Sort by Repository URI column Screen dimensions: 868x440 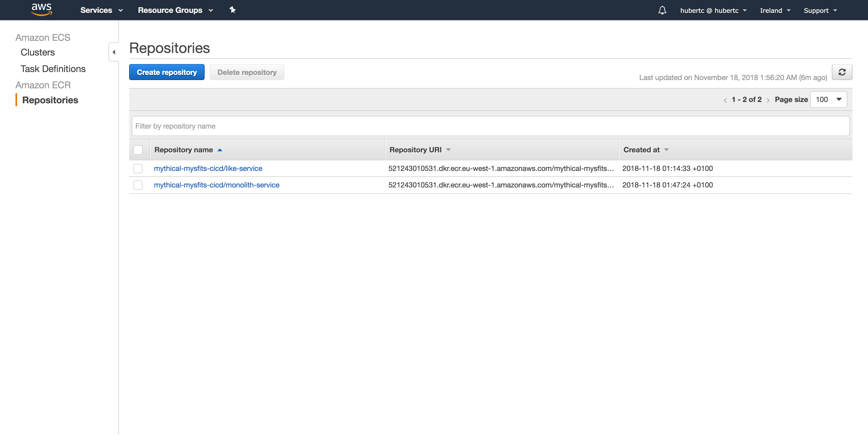pos(420,150)
